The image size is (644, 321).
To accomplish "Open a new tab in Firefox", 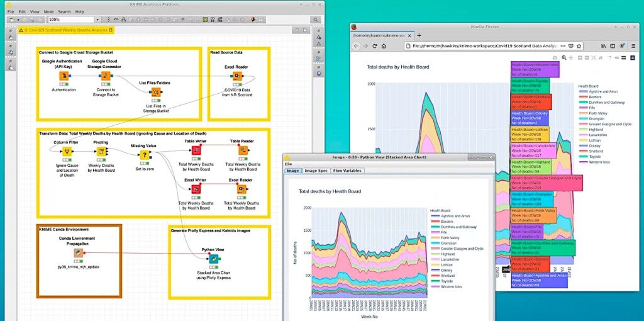I will tap(419, 36).
